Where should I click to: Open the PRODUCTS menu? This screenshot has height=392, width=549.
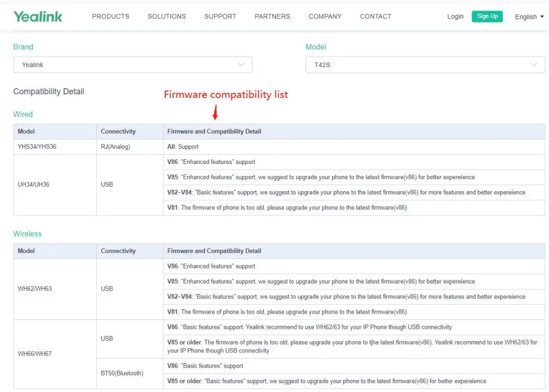tap(111, 17)
